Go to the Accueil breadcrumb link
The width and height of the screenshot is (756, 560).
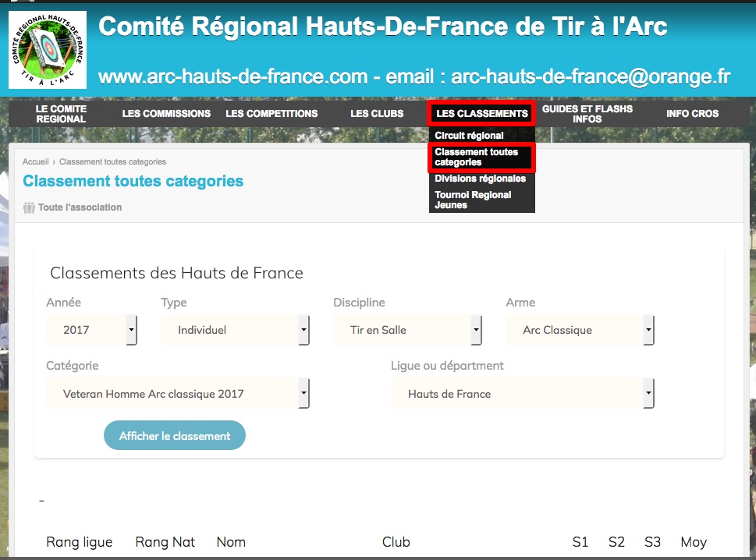(36, 162)
